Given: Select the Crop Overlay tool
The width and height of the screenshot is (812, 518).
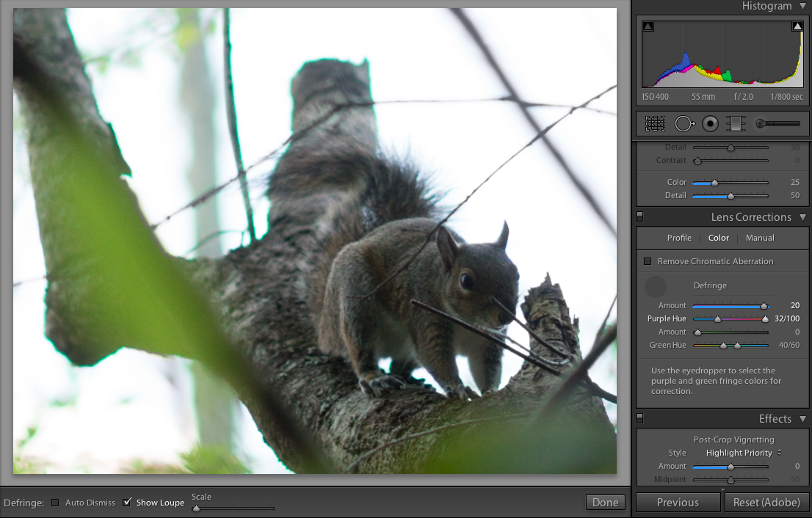Looking at the screenshot, I should [x=655, y=124].
